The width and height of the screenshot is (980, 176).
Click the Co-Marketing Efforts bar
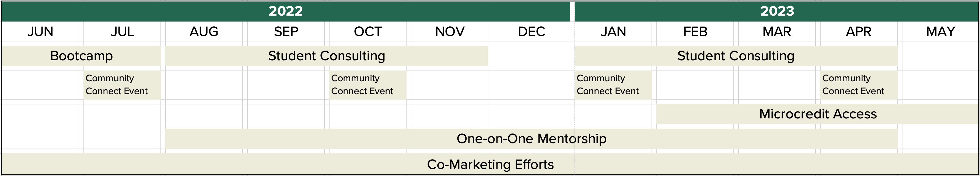pos(490,165)
